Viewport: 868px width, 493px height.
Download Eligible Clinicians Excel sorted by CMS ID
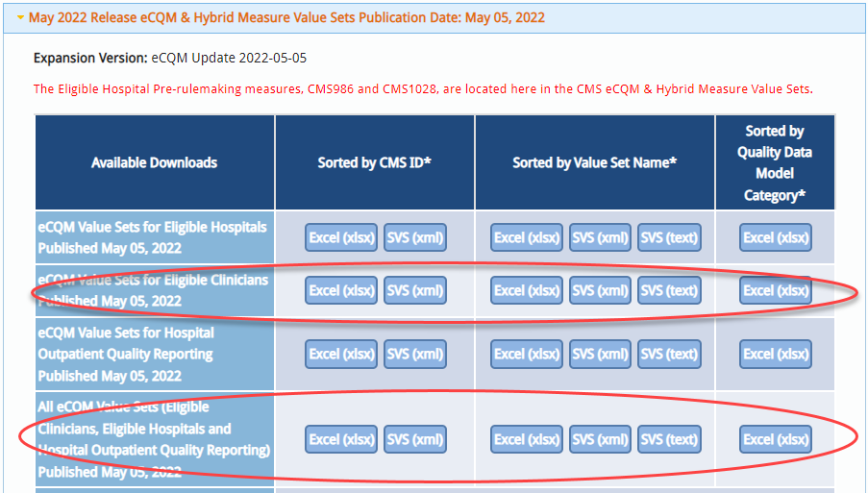(x=341, y=290)
